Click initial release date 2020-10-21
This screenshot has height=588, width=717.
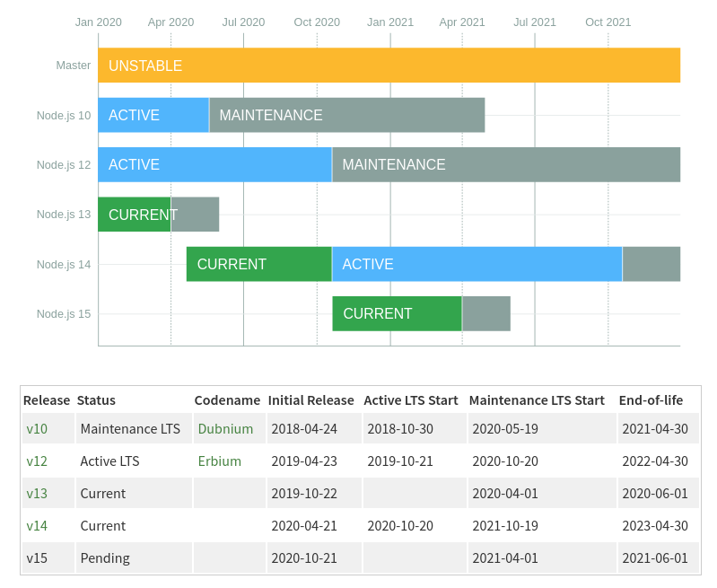click(304, 558)
